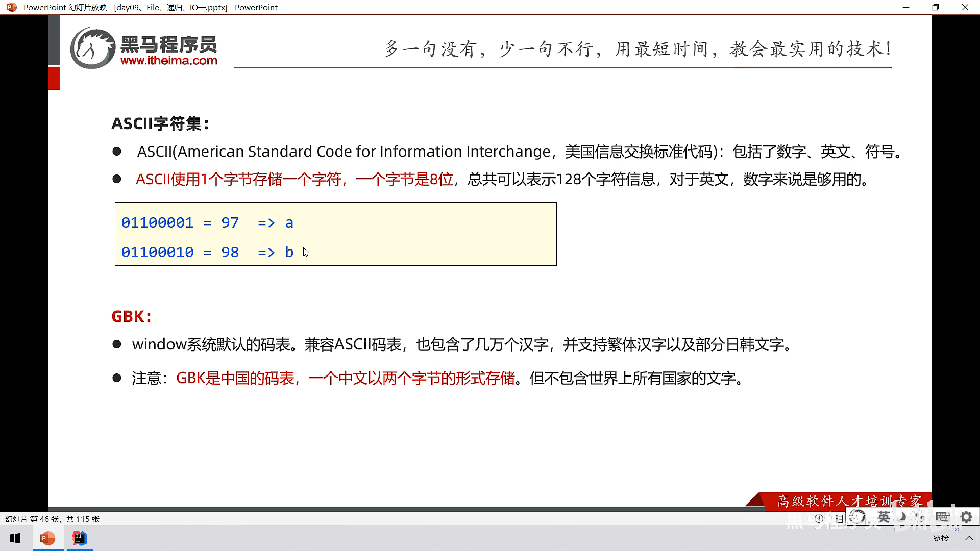
Task: Expand the 链接 toolbar double chevron
Action: pos(957,530)
